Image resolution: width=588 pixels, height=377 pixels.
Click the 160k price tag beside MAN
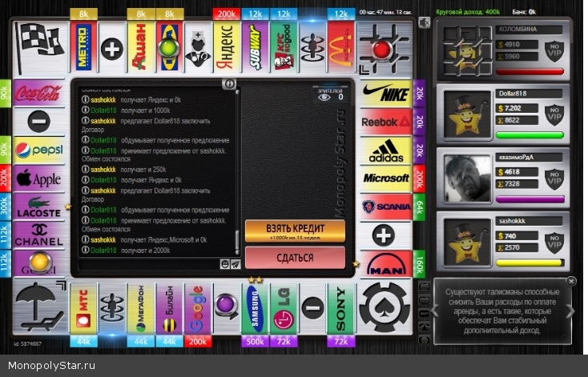(x=419, y=264)
